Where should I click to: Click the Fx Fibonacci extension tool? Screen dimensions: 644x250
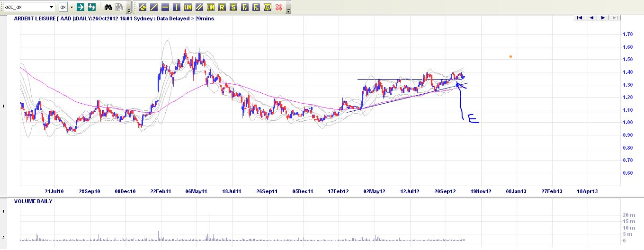coord(256,7)
